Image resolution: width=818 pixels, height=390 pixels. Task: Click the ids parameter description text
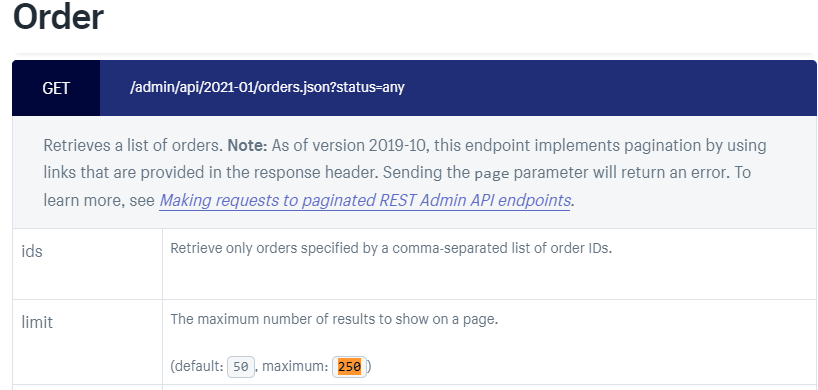coord(391,248)
